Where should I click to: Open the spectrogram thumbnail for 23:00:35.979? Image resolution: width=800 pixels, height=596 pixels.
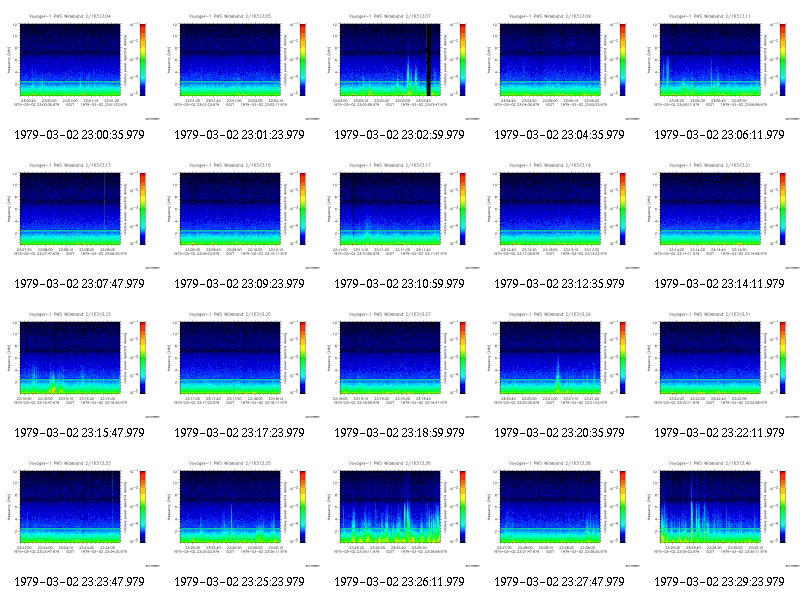tap(80, 66)
